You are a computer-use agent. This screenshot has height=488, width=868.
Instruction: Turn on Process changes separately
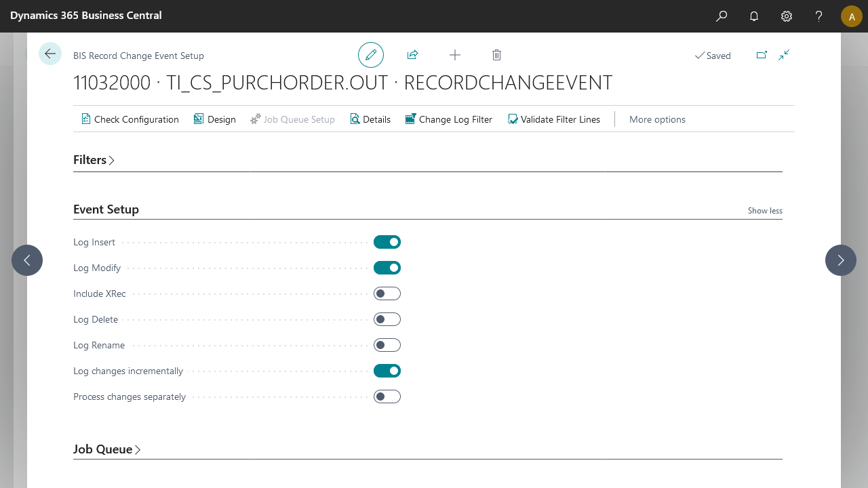point(387,396)
